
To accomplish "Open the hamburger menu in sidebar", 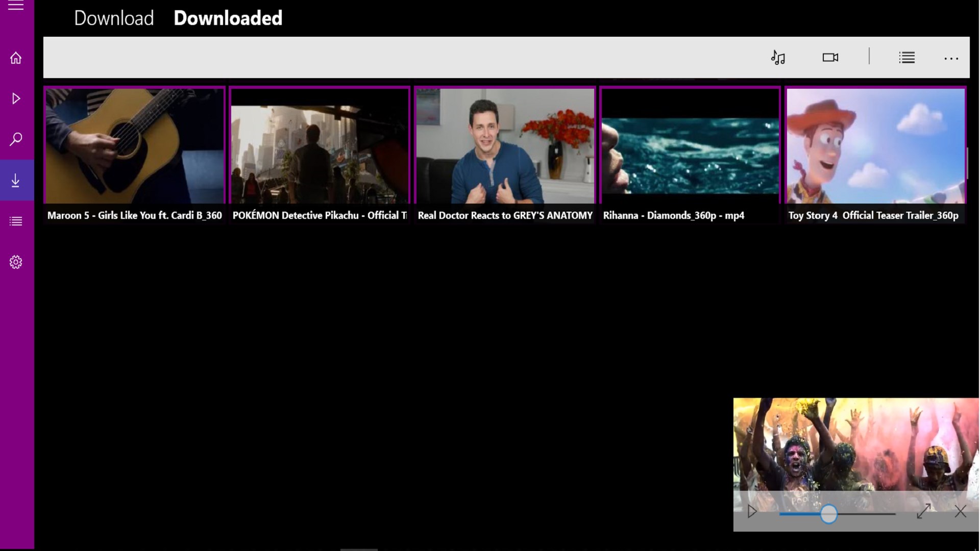I will 16,6.
